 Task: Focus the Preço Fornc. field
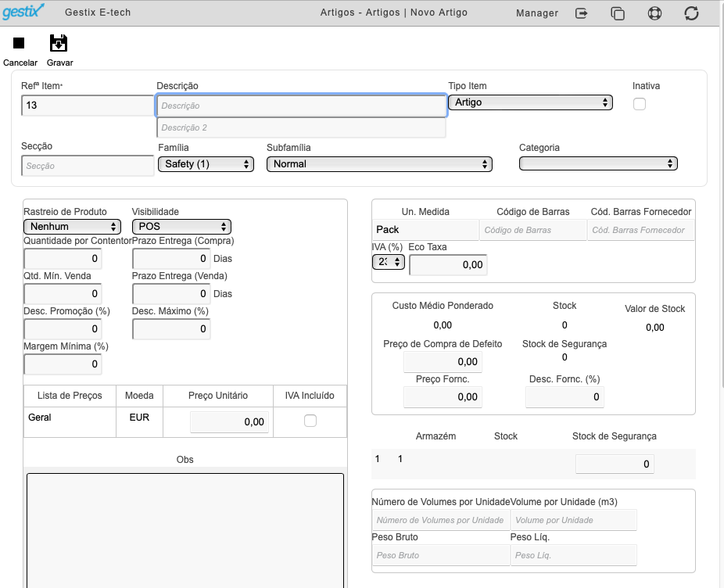443,396
